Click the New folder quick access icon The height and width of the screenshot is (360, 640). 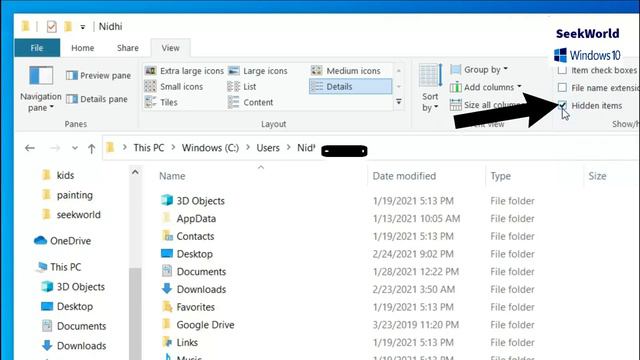[68, 27]
